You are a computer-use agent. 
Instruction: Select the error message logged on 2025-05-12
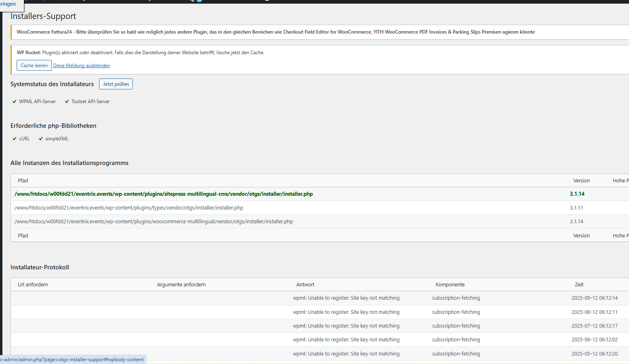[x=346, y=354]
